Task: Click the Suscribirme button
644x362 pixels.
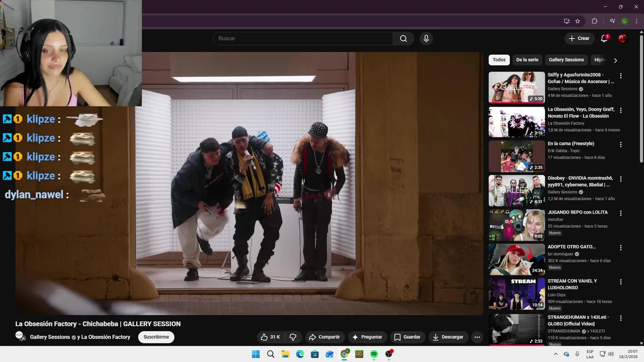Action: pyautogui.click(x=156, y=337)
